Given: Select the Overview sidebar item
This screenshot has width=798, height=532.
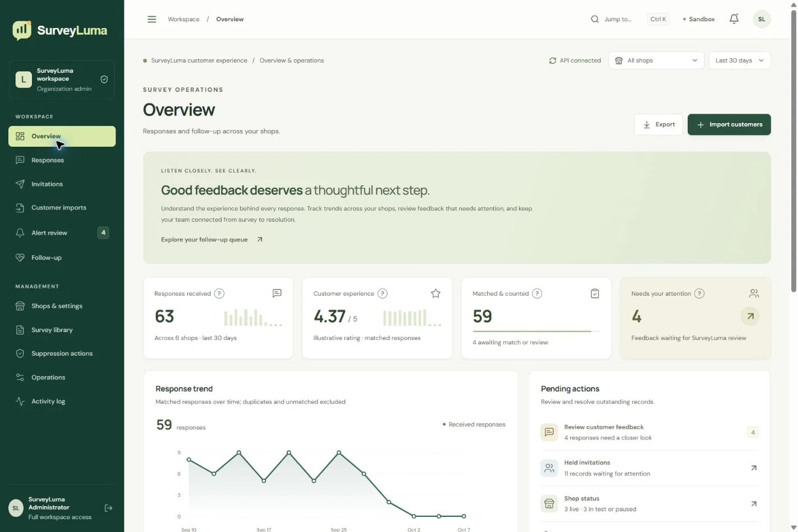Looking at the screenshot, I should tap(62, 136).
